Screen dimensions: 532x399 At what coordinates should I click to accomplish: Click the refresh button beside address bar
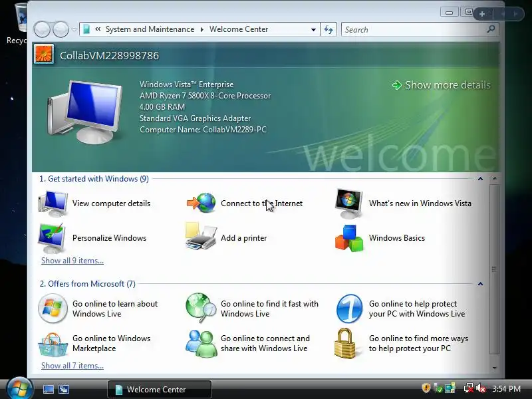[x=329, y=29]
